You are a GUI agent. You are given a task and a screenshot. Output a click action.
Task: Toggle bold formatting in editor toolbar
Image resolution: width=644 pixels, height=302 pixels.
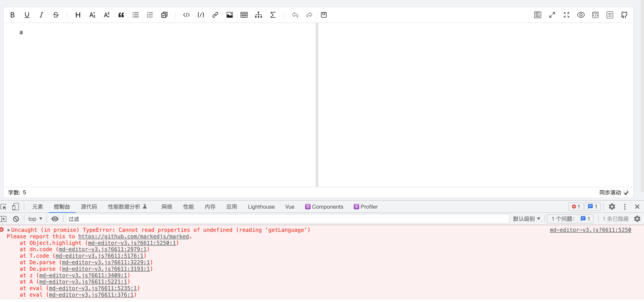click(x=12, y=15)
